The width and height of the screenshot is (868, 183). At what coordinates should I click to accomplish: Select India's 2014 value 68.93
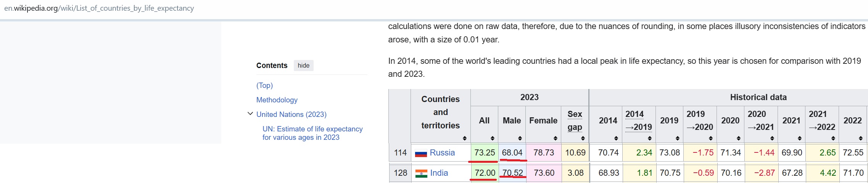tap(609, 173)
